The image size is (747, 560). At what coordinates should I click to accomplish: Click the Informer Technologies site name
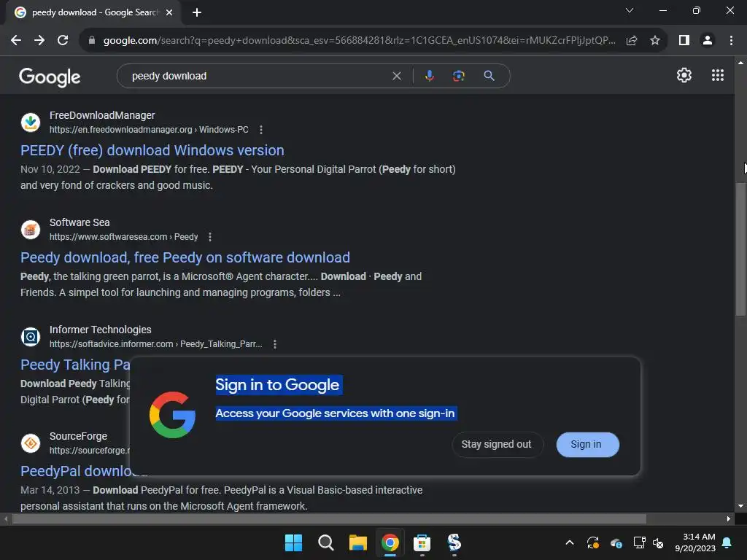click(x=100, y=330)
